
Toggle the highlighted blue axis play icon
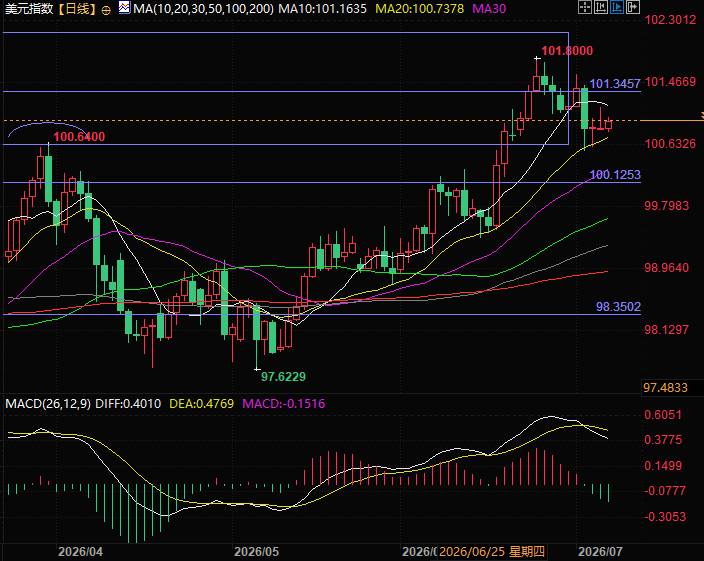[617, 7]
